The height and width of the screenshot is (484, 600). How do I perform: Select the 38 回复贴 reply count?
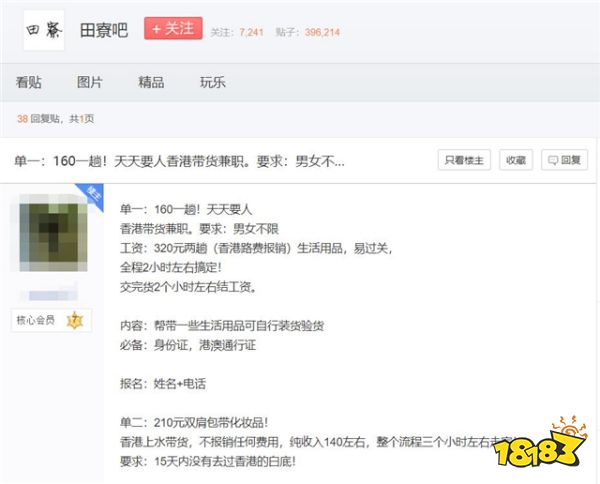(x=38, y=119)
